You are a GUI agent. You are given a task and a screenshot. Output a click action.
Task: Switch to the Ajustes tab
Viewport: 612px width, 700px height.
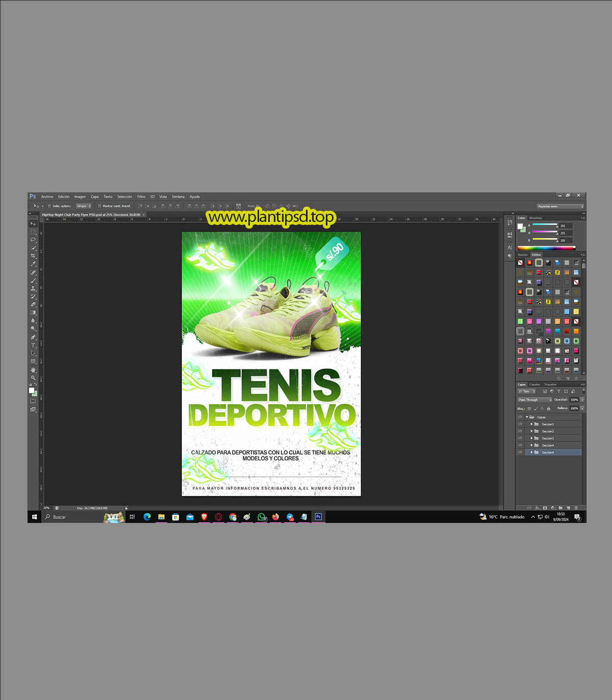[523, 255]
